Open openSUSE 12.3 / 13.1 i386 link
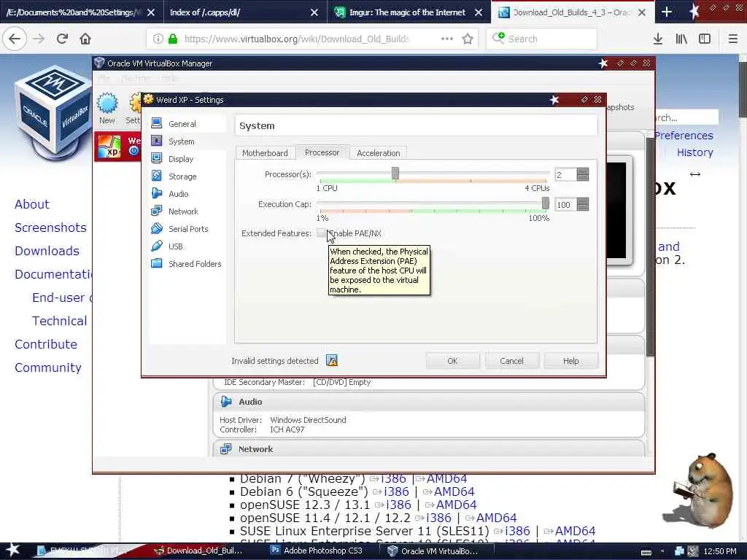The width and height of the screenshot is (747, 560). (x=398, y=505)
